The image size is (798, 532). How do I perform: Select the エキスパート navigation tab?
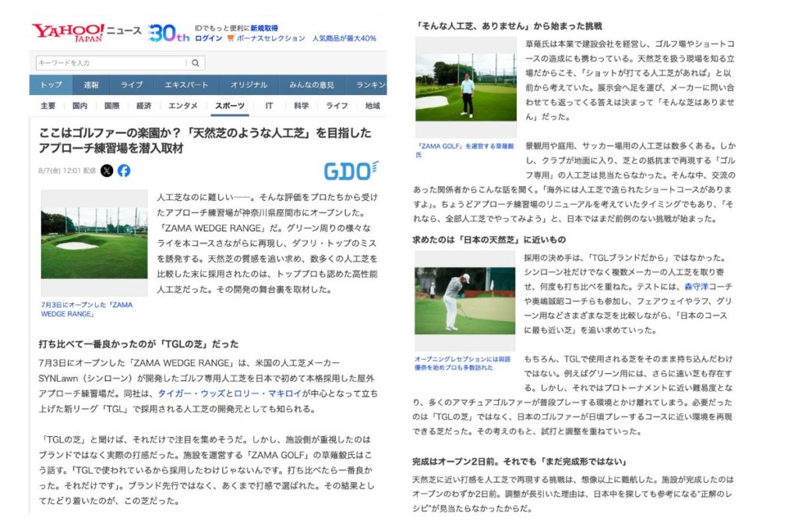(x=186, y=85)
